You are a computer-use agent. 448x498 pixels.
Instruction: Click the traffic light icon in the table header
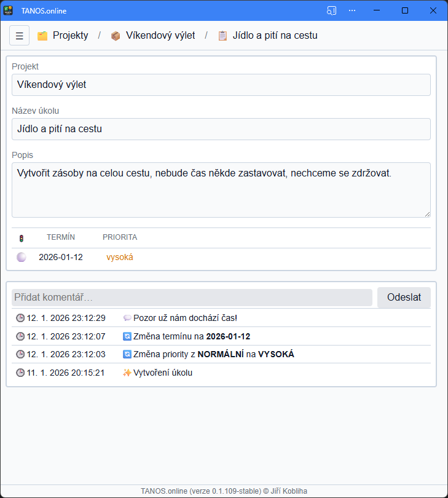(22, 237)
